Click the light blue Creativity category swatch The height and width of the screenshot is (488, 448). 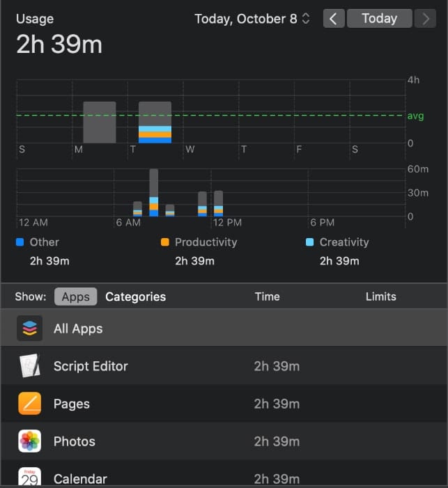[x=309, y=242]
